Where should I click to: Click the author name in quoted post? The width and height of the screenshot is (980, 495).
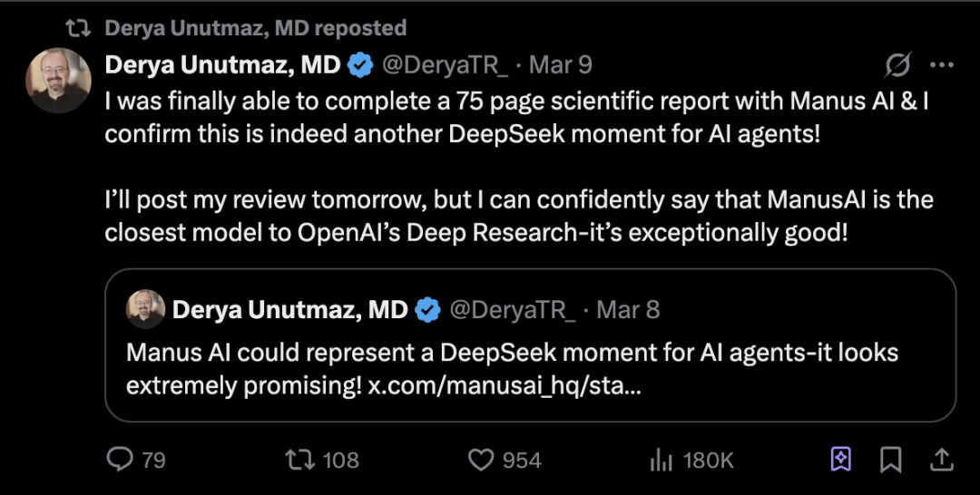[x=289, y=310]
